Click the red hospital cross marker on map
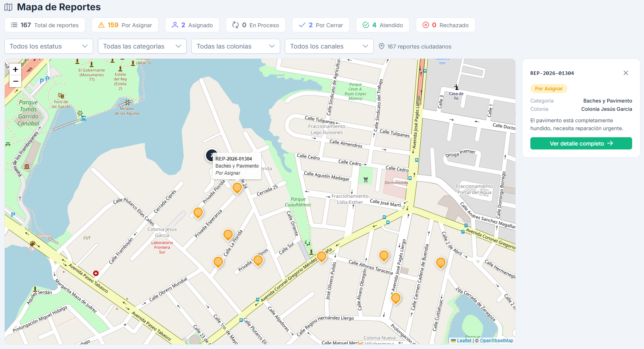Screen dimensions: 644x349 click(96, 273)
